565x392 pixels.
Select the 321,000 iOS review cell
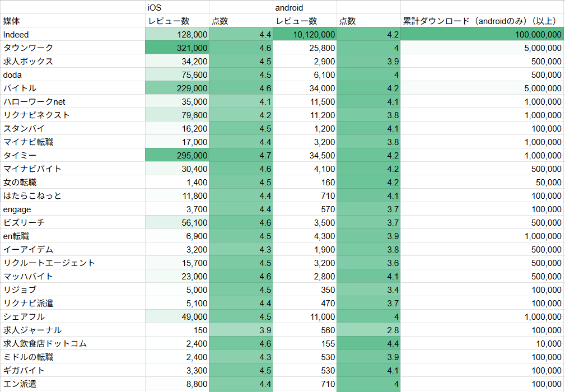click(x=177, y=48)
